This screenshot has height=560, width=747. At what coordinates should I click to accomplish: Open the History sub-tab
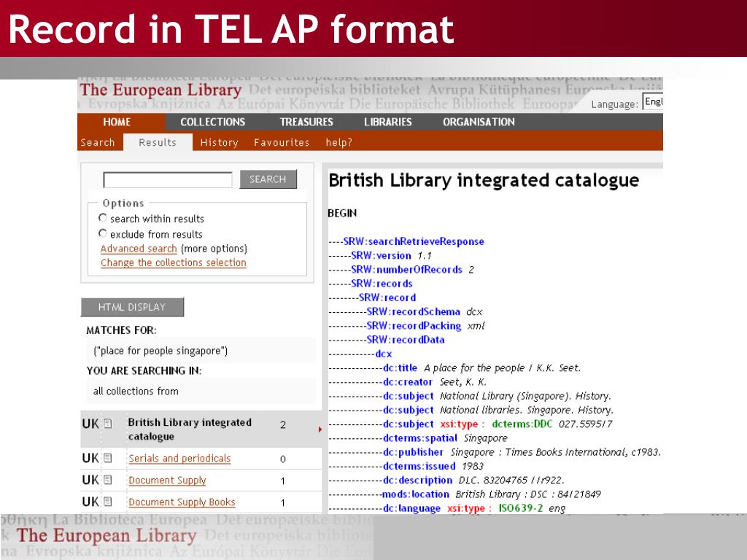219,142
